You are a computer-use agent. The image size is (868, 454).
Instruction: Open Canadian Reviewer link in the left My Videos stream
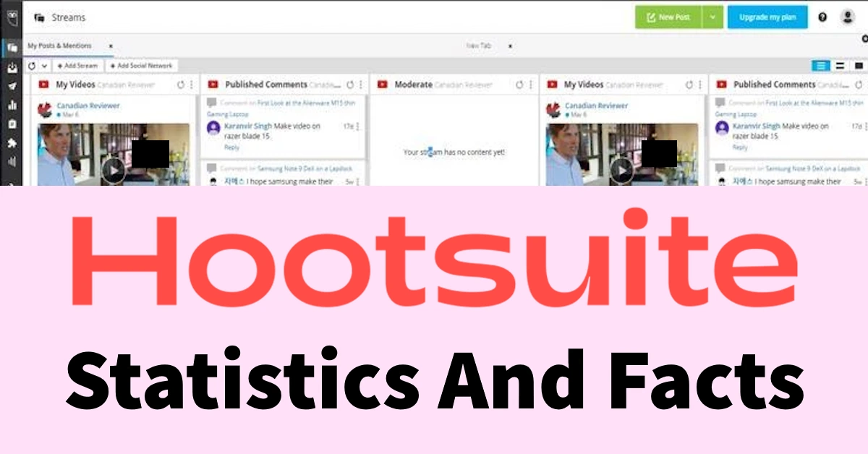coord(88,106)
